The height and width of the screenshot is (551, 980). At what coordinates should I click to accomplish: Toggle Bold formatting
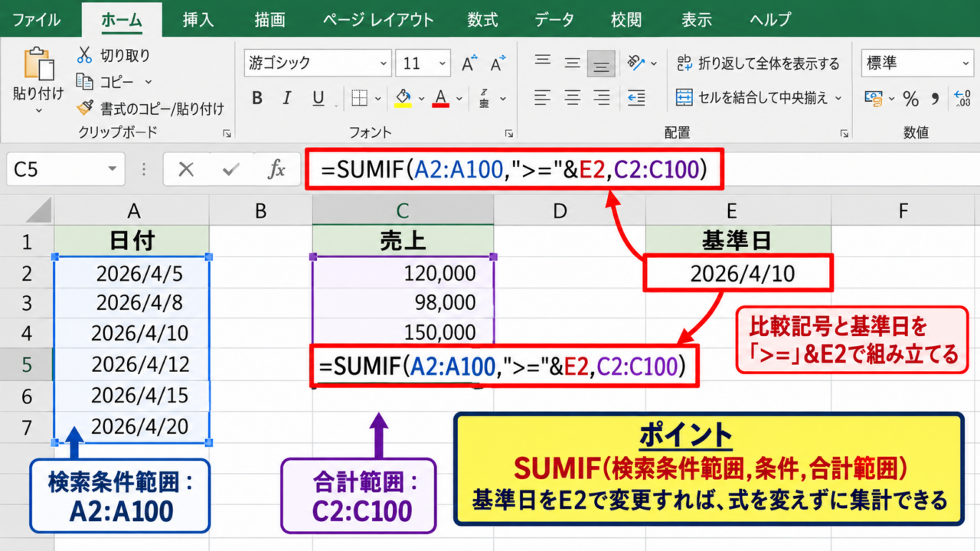pos(257,98)
